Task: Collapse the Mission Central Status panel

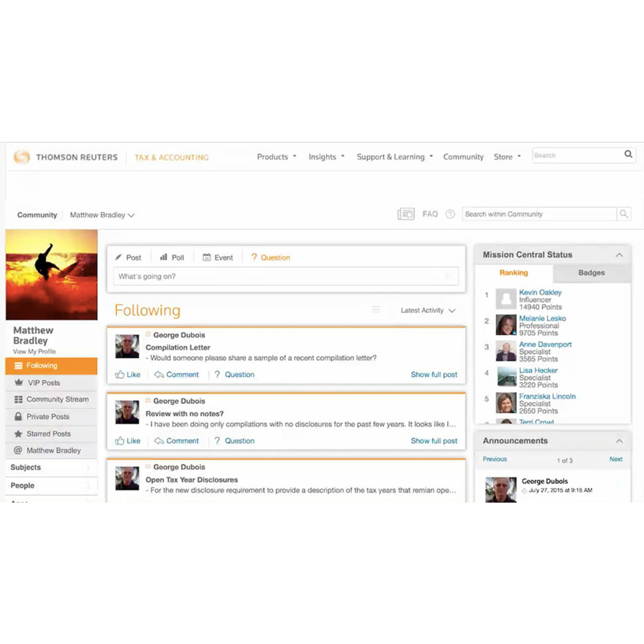Action: [619, 255]
